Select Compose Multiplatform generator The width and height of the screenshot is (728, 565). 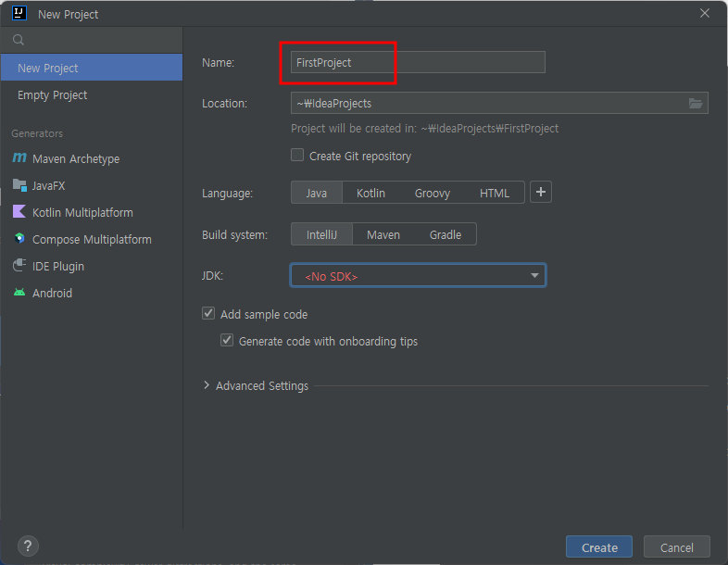click(x=92, y=240)
